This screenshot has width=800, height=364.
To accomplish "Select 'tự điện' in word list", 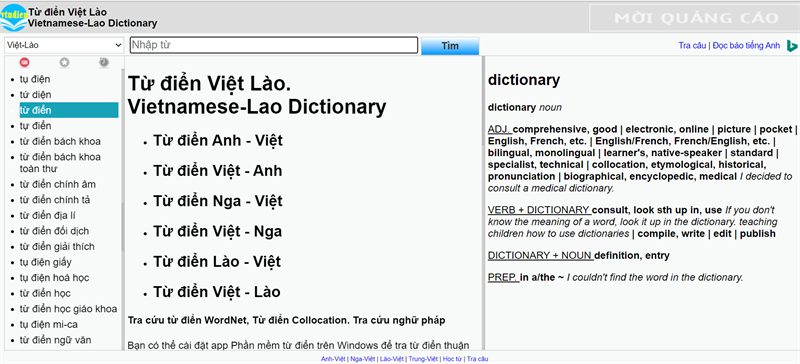I will 35,79.
